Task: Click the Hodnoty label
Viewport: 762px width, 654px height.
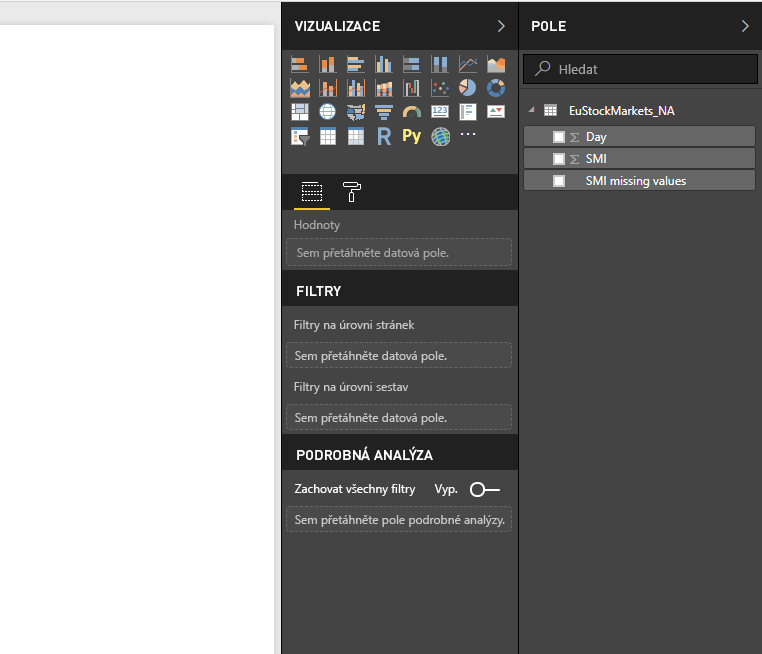Action: point(317,225)
